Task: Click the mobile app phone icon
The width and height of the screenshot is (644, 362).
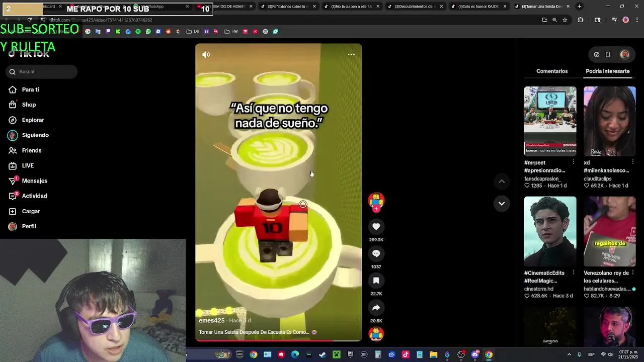Action: 608,54
